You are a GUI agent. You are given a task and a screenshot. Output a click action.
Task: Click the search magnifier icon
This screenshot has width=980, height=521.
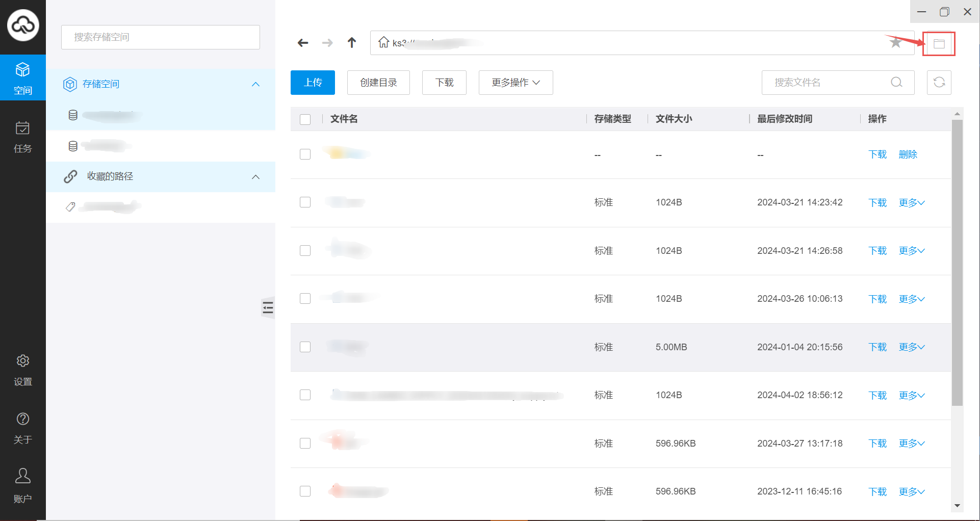pos(896,83)
